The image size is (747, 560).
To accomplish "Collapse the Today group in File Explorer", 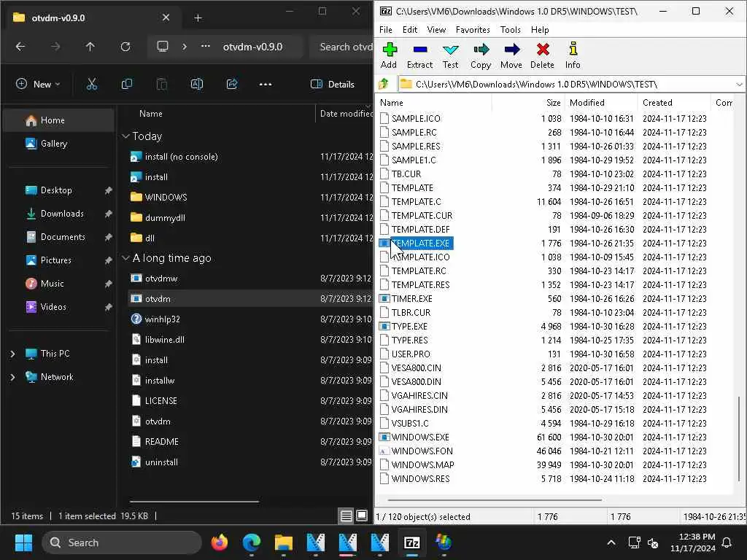I will (125, 136).
